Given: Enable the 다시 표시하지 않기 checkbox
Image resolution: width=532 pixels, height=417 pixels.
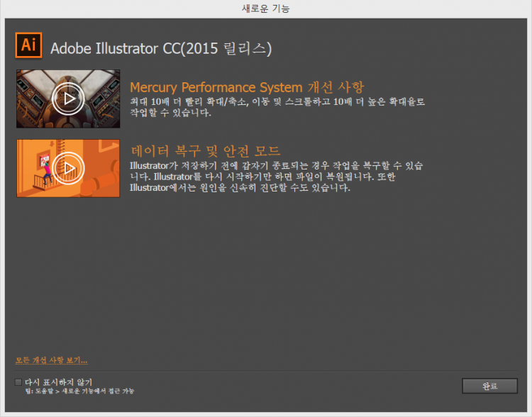Looking at the screenshot, I should tap(18, 382).
